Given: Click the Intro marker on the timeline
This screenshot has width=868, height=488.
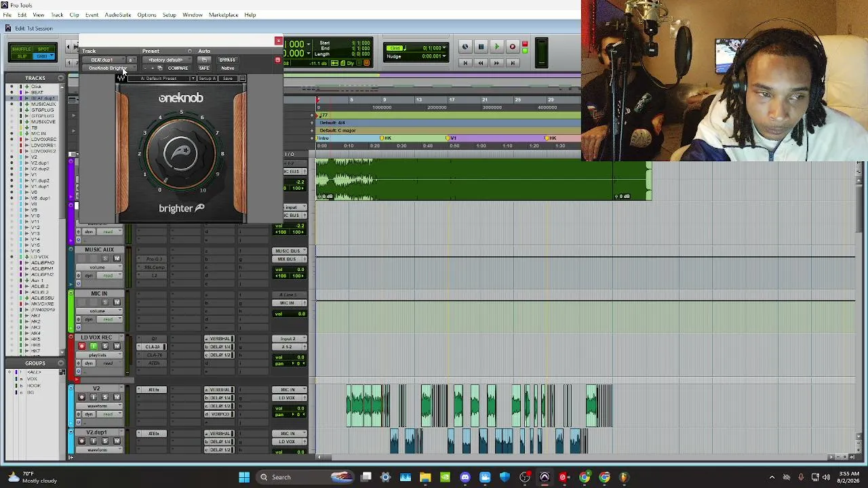Looking at the screenshot, I should (x=324, y=138).
